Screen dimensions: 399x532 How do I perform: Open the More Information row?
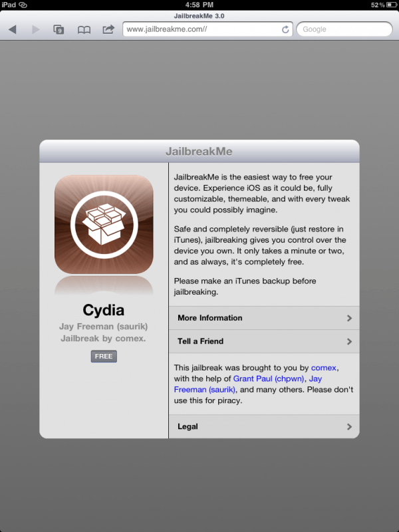[x=264, y=318]
